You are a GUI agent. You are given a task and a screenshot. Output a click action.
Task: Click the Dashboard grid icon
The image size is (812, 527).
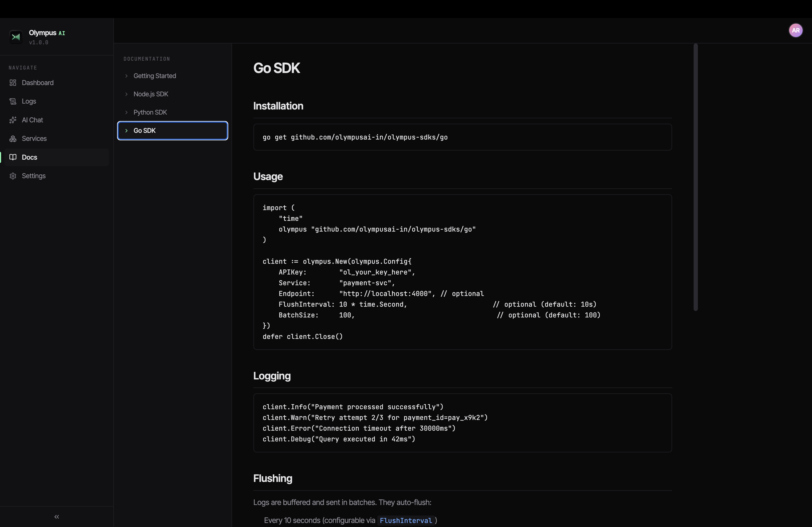13,83
